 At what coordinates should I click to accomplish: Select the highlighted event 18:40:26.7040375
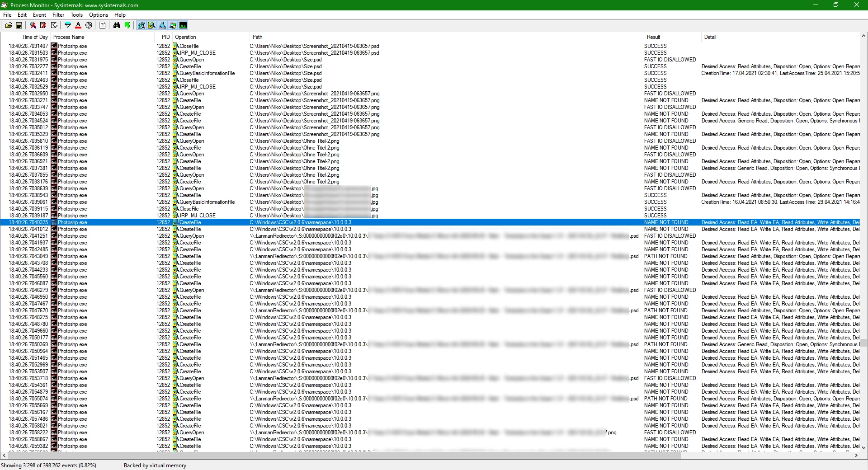pos(430,222)
